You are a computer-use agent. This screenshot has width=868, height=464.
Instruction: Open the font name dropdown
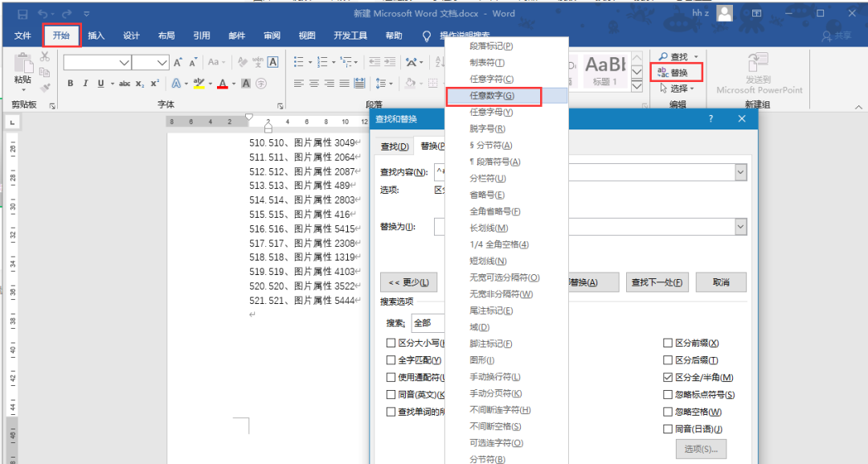pos(125,63)
